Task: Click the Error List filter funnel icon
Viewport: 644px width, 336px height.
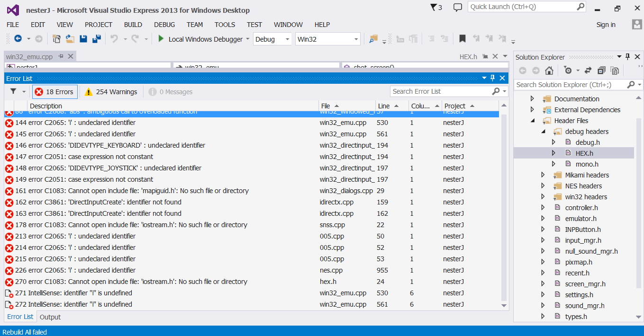Action: [13, 91]
